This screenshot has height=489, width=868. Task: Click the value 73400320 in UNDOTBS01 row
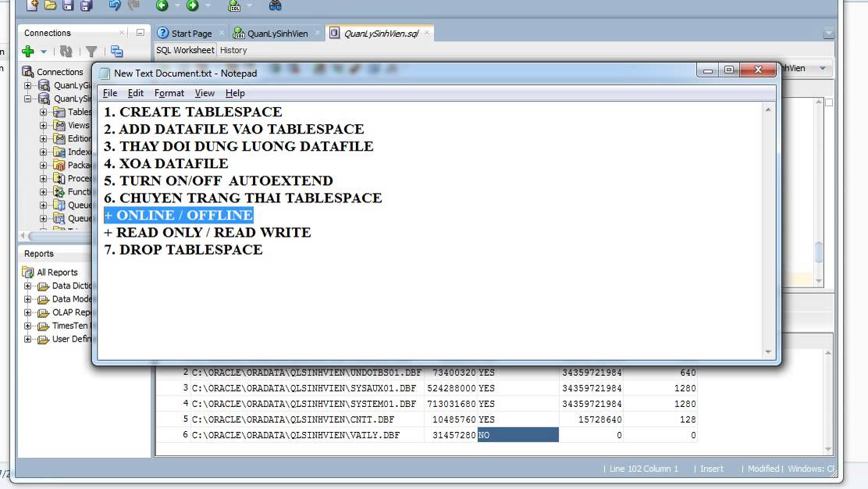pyautogui.click(x=454, y=373)
